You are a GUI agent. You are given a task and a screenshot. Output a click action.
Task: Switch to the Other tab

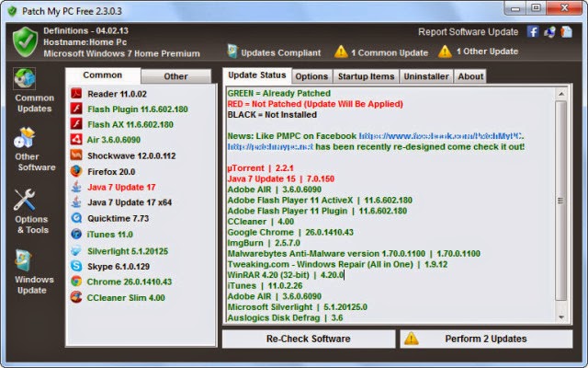point(175,76)
